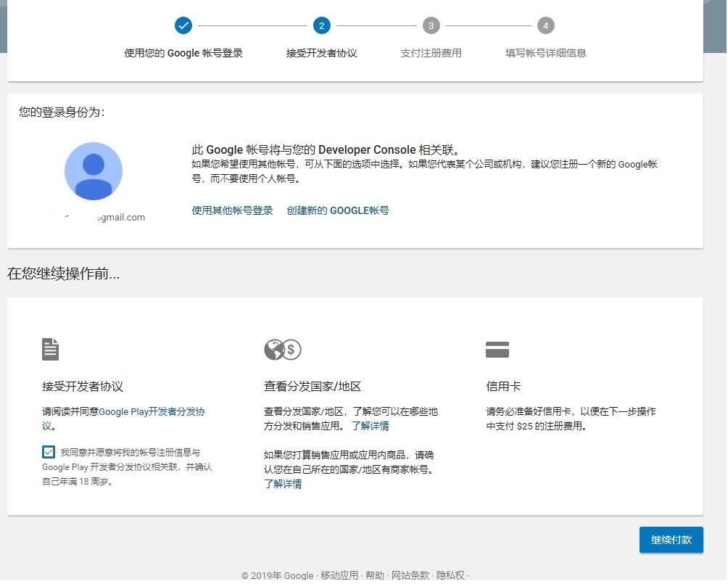The height and width of the screenshot is (584, 728).
Task: Click the completed step 1 checkmark icon
Action: point(183,25)
